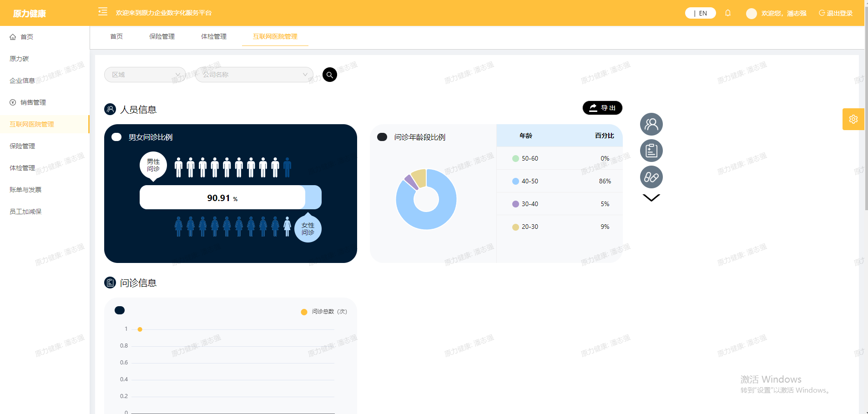Image resolution: width=868 pixels, height=414 pixels.
Task: Open the 公司名称 dropdown
Action: [x=254, y=75]
